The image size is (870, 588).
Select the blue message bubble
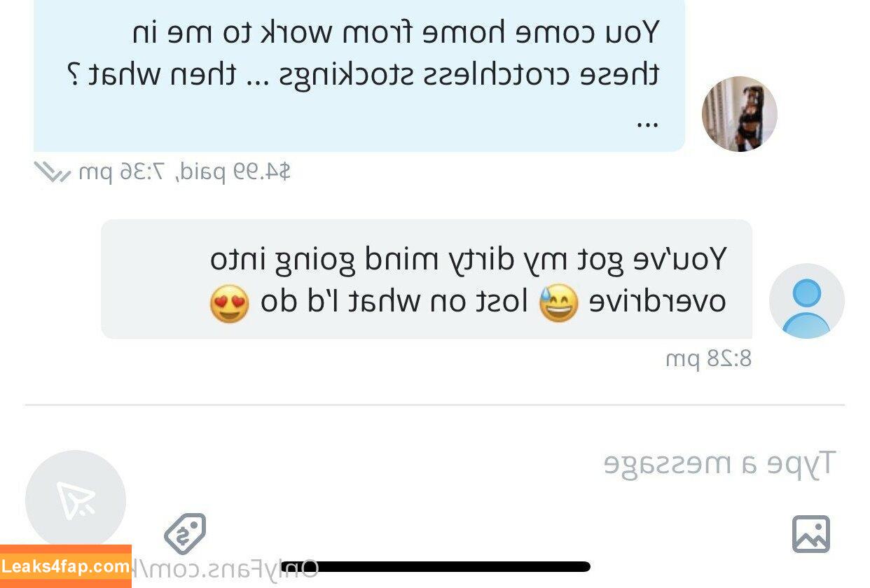(x=359, y=75)
